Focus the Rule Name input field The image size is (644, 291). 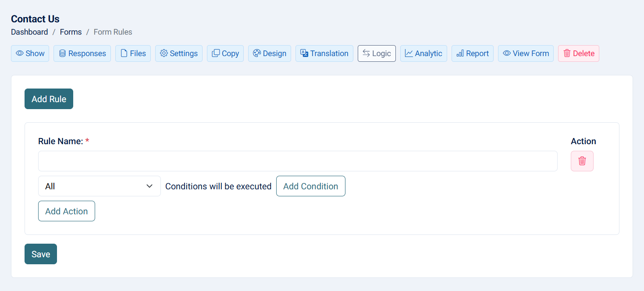pos(297,161)
